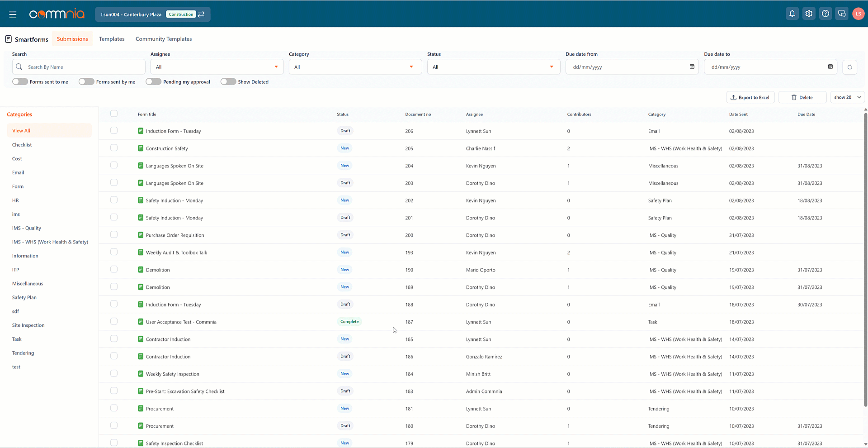Click Export to Excel button
868x448 pixels.
point(750,97)
